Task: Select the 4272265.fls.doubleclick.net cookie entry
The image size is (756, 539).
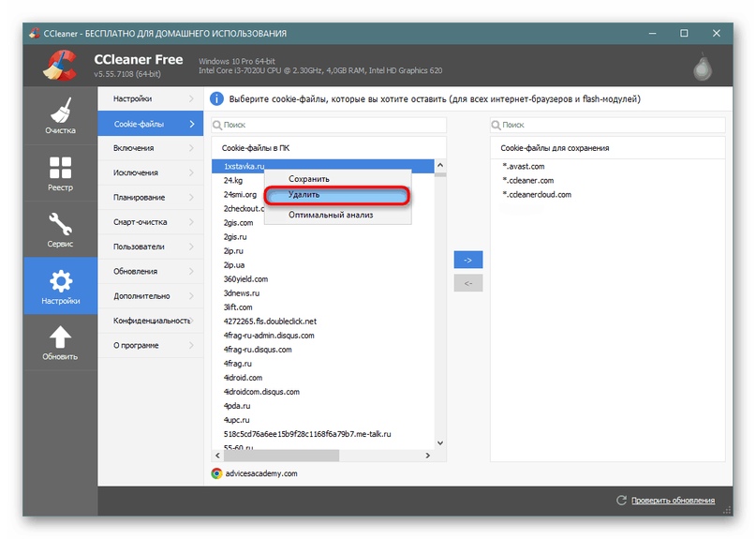Action: pyautogui.click(x=270, y=322)
